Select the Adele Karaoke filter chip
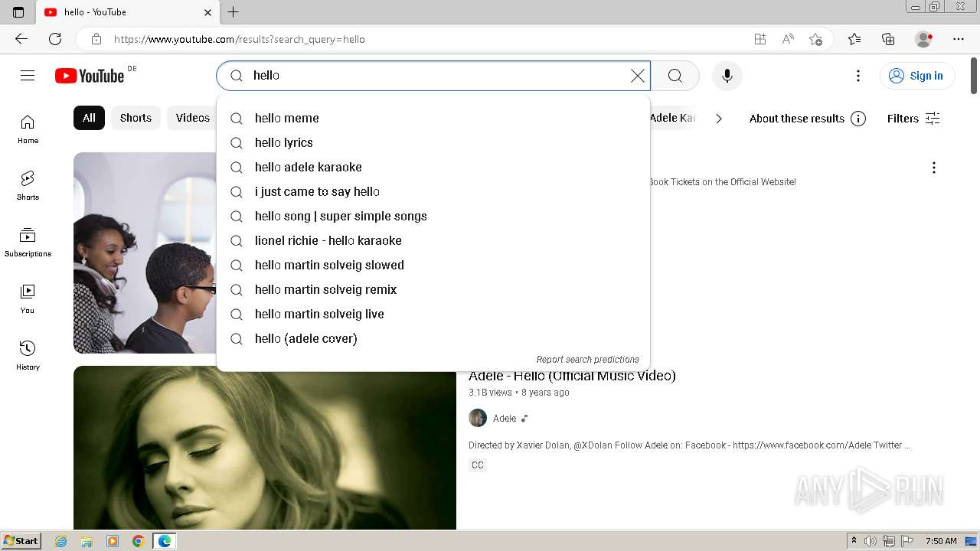Screen dimensions: 980x551 (x=672, y=118)
